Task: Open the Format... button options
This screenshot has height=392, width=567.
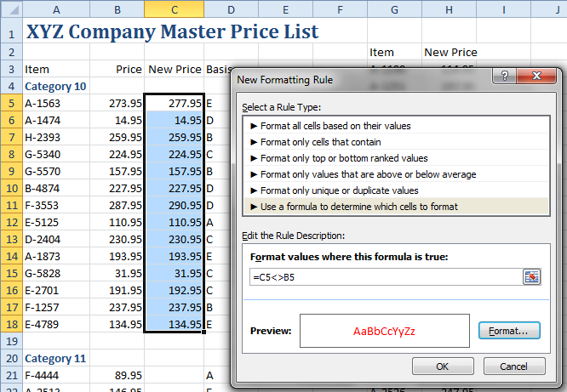Action: (508, 330)
